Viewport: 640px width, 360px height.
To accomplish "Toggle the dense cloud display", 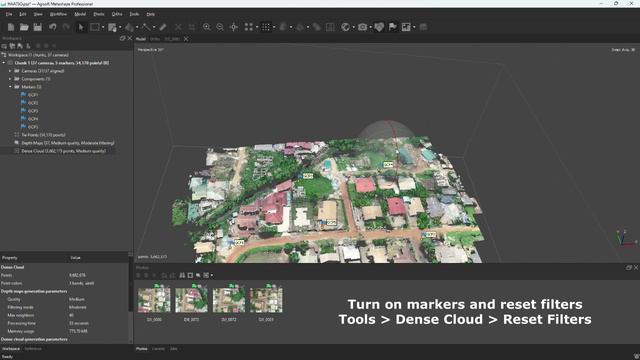I will coord(266,27).
